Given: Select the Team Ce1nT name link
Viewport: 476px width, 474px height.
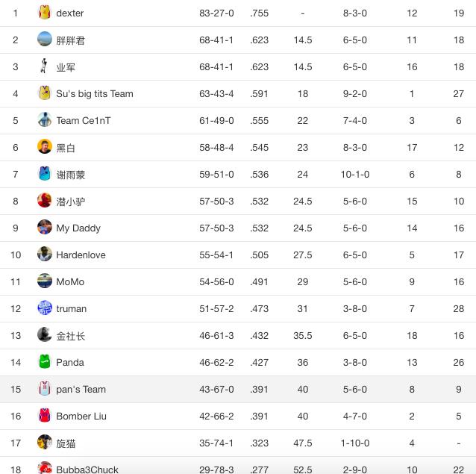Looking at the screenshot, I should click(x=84, y=120).
